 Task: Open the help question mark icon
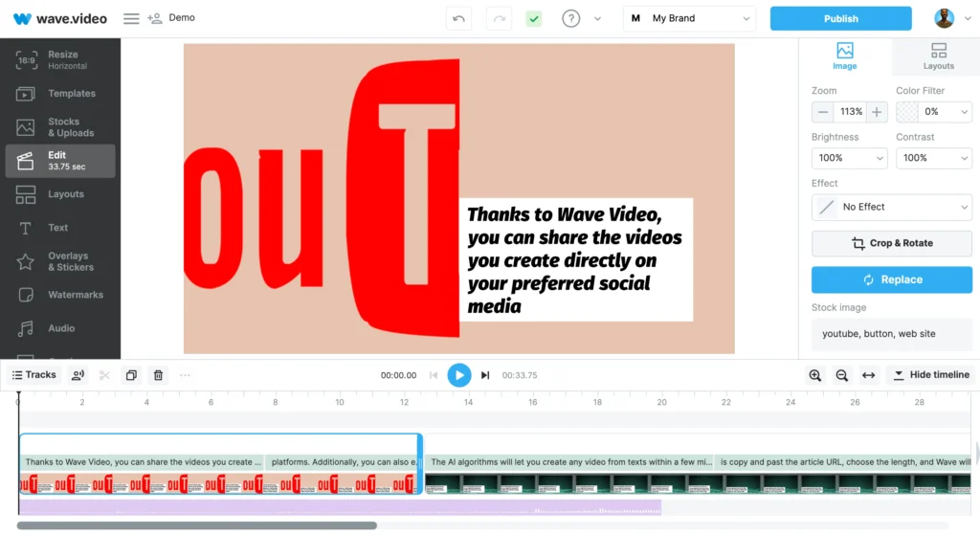[x=570, y=19]
